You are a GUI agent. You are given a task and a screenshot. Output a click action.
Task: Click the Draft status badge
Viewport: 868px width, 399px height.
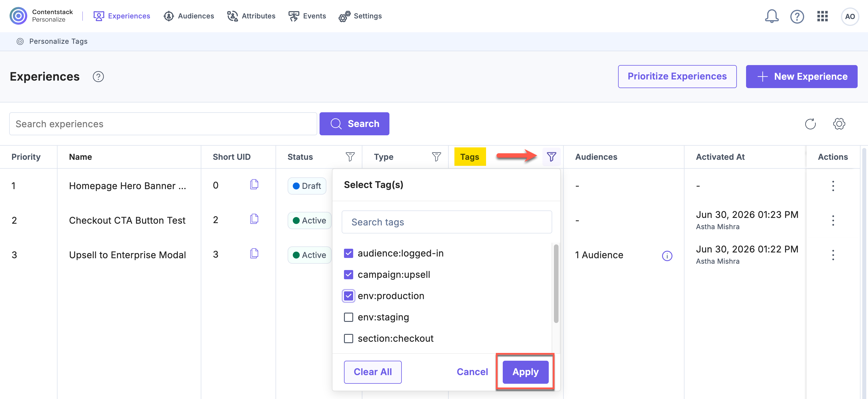307,186
